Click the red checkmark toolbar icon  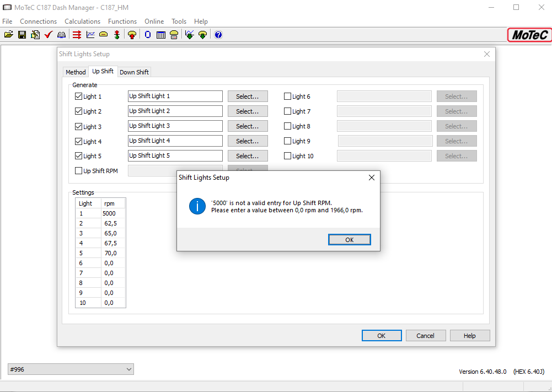tap(49, 35)
